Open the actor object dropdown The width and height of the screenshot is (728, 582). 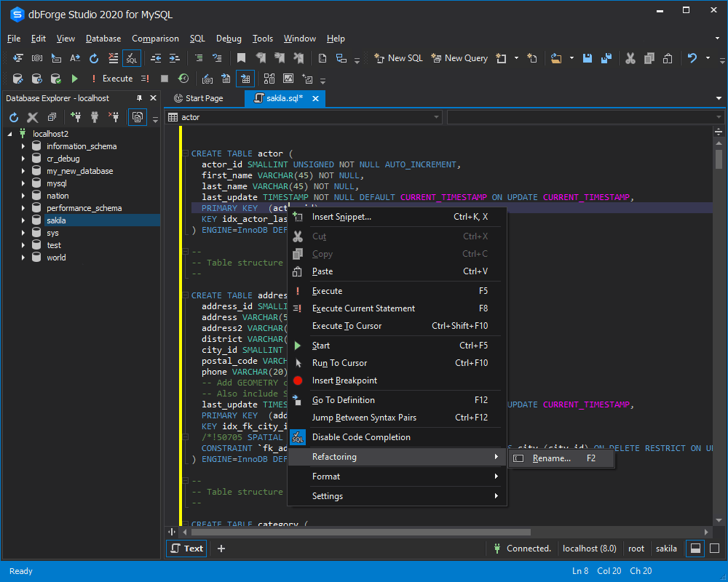[436, 117]
